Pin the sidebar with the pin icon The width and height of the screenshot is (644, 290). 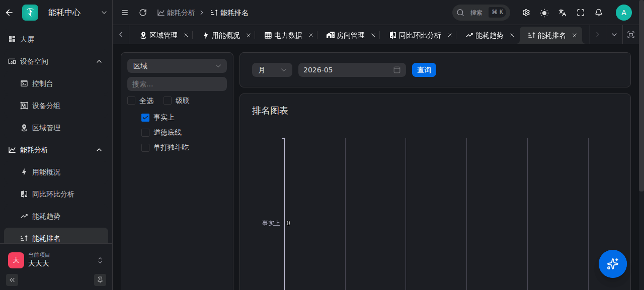pos(100,280)
